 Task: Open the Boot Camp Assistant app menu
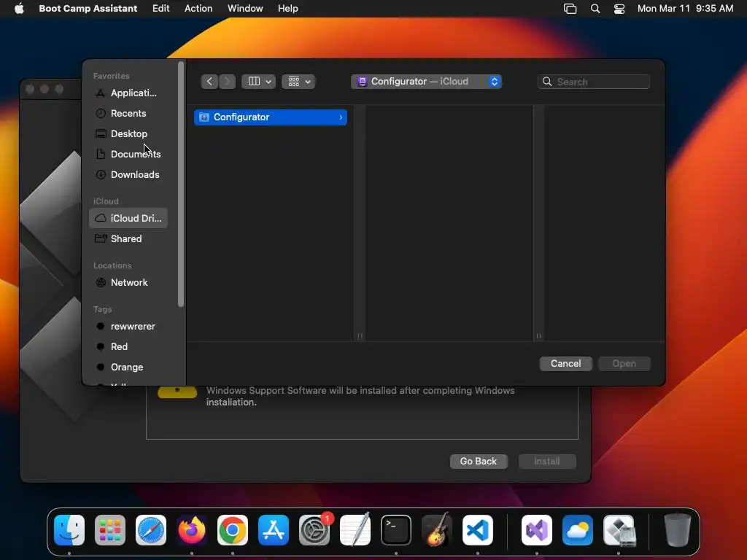[x=88, y=8]
